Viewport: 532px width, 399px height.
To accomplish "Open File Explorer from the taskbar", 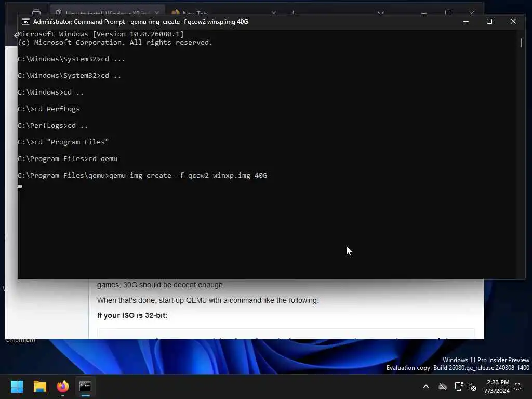I will pyautogui.click(x=39, y=387).
